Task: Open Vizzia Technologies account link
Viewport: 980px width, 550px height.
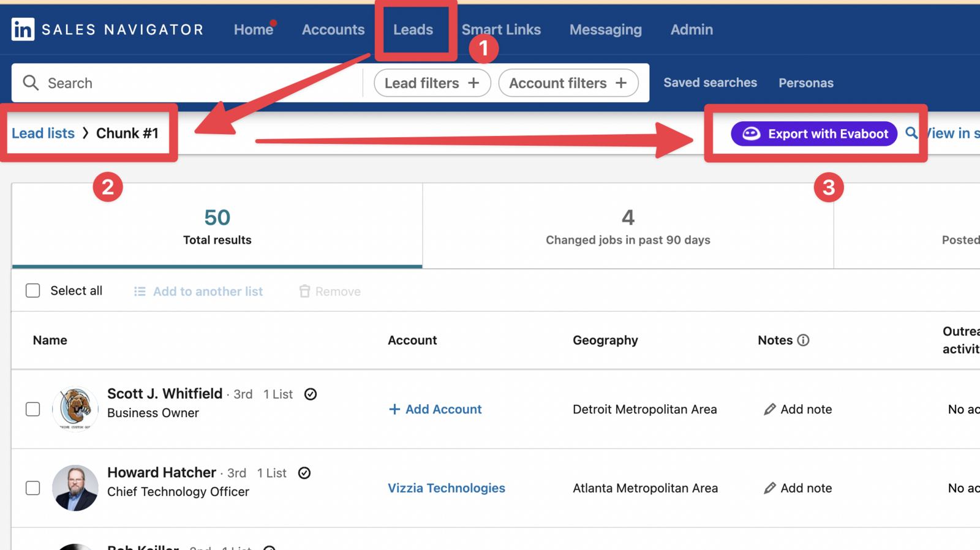Action: (447, 488)
